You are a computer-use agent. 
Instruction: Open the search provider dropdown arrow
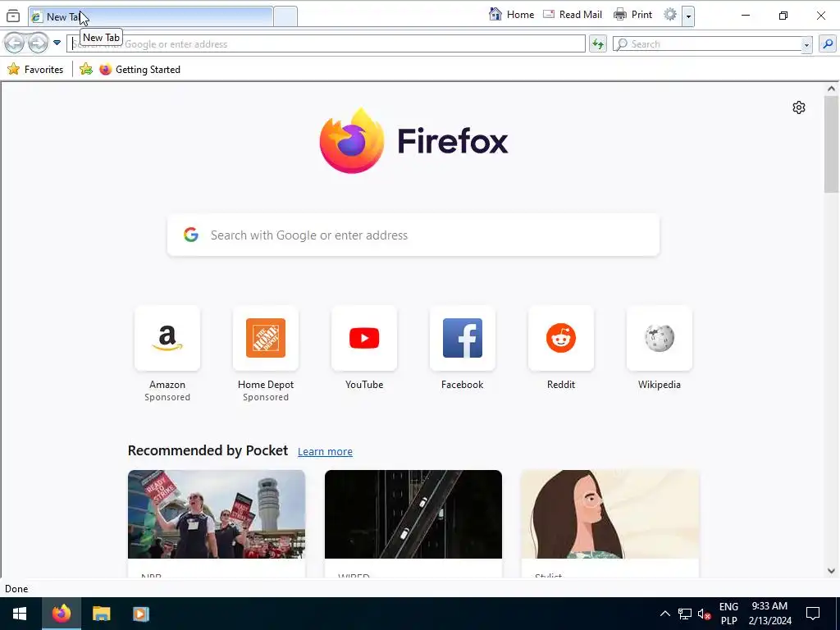click(807, 45)
